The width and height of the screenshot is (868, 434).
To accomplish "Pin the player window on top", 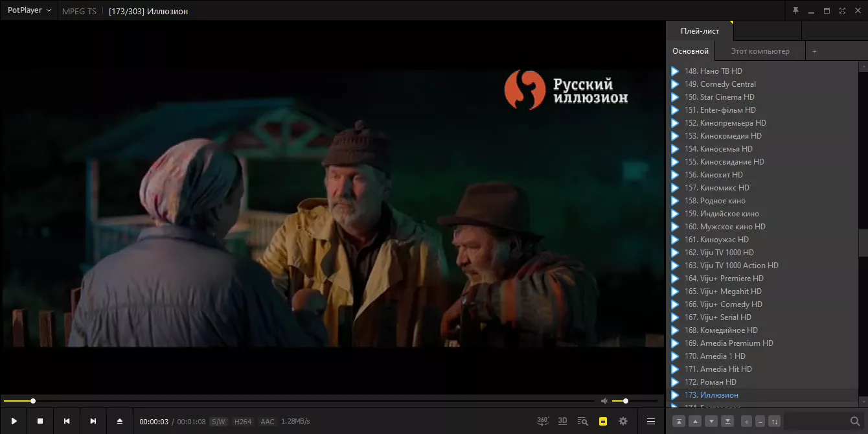I will [796, 10].
